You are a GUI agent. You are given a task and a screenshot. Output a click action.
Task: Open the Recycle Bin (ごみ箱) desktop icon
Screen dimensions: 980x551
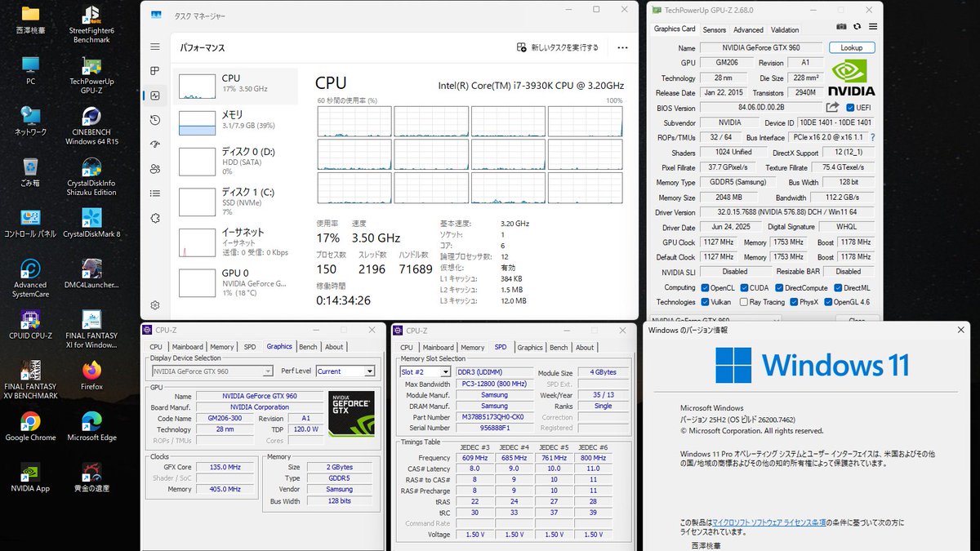pos(30,171)
